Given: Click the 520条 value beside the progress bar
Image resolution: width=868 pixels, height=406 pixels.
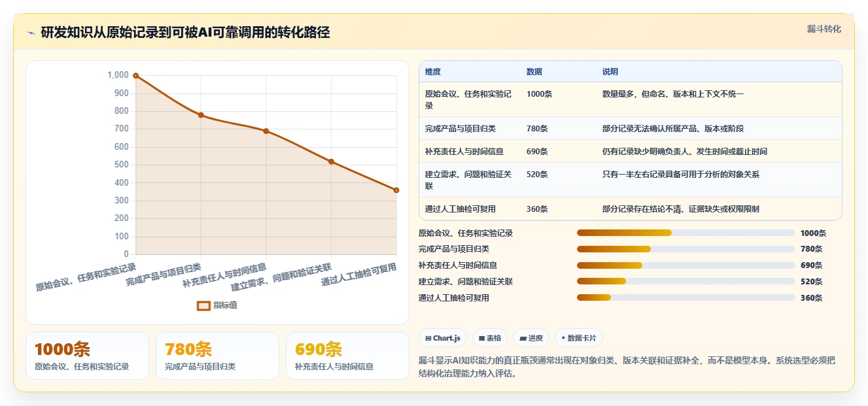Looking at the screenshot, I should [812, 282].
